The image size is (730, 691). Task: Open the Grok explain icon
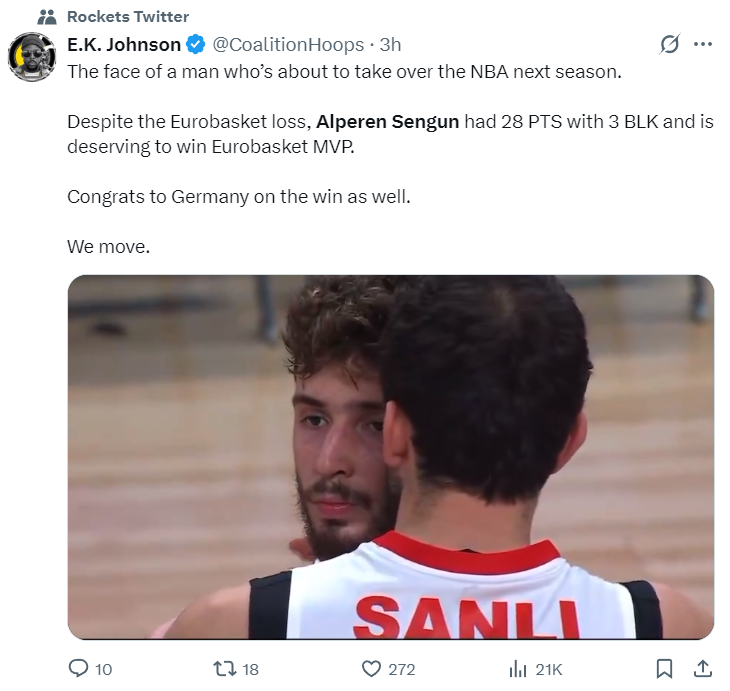[670, 44]
